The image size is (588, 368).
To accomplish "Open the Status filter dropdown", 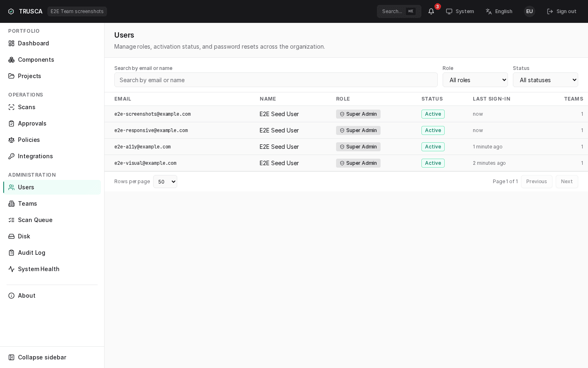I will click(546, 80).
